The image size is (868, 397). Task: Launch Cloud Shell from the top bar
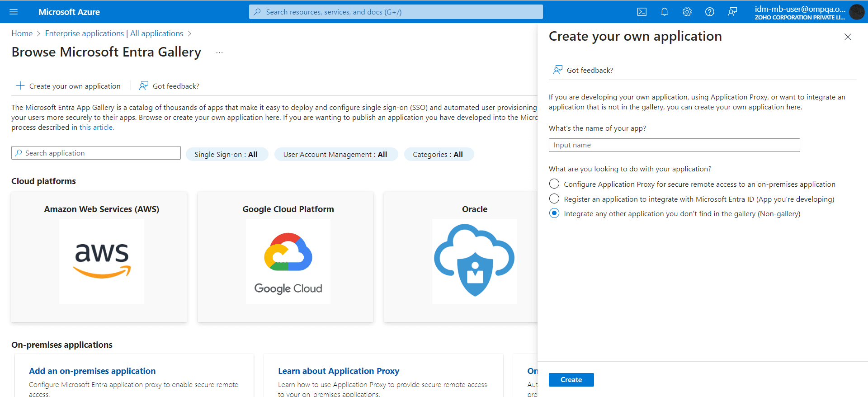642,12
